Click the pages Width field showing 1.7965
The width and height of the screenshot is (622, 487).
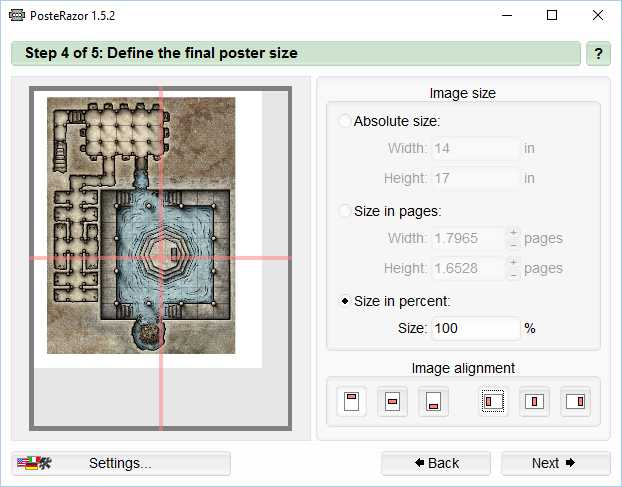click(x=469, y=238)
